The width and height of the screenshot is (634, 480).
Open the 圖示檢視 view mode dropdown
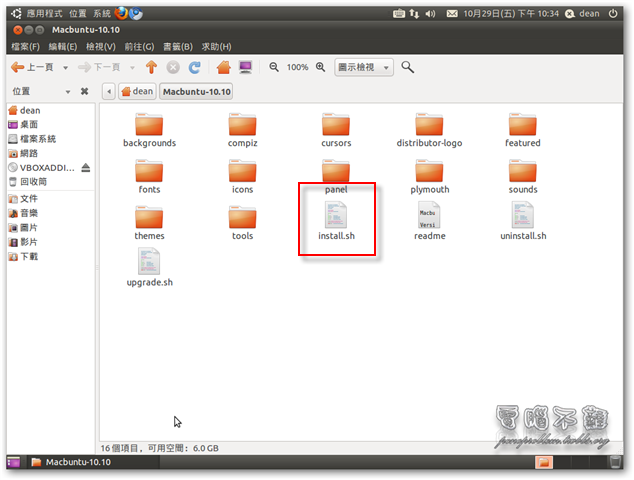364,67
